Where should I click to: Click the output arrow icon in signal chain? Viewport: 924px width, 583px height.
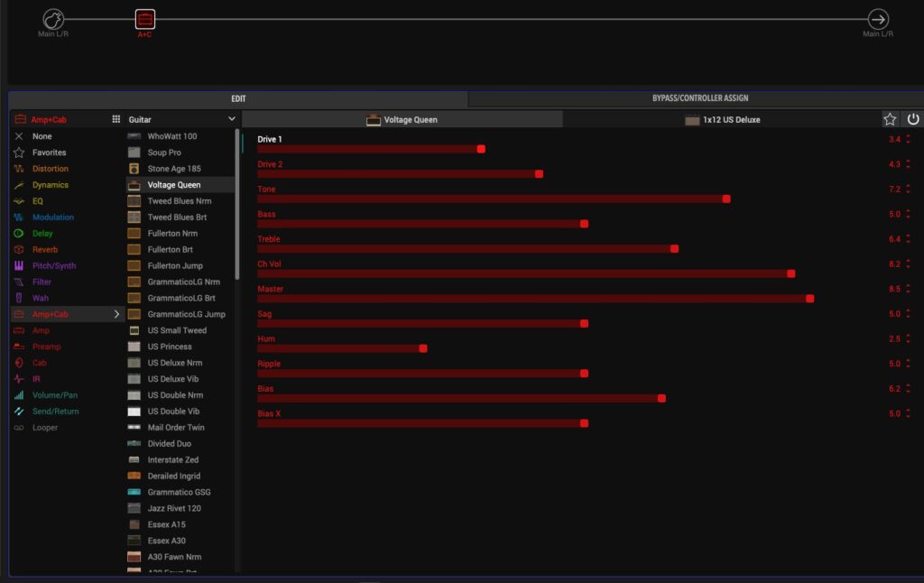[877, 19]
